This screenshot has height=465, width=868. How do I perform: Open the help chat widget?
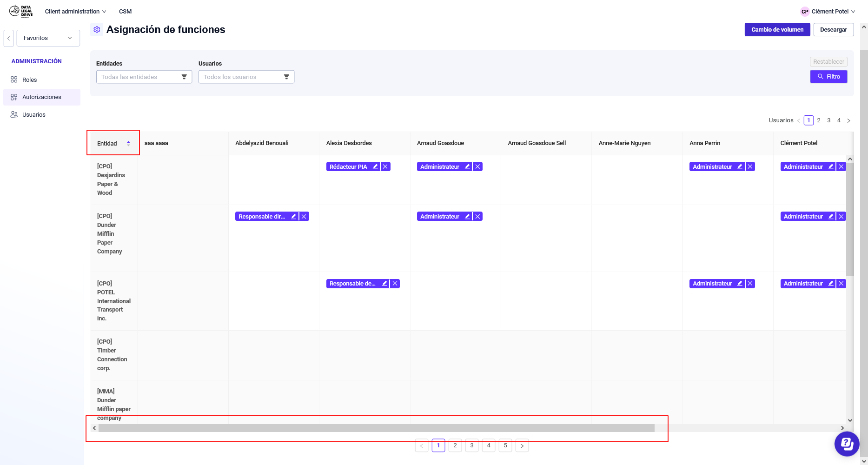[847, 444]
